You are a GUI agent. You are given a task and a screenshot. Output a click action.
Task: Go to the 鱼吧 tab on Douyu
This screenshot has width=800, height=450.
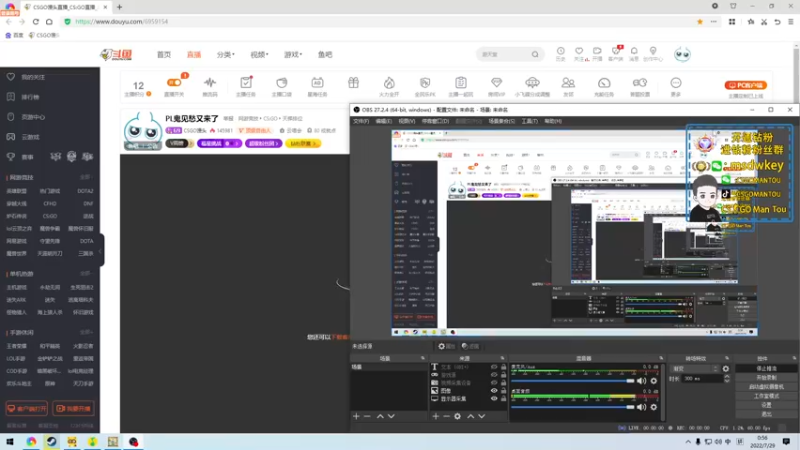tap(325, 54)
